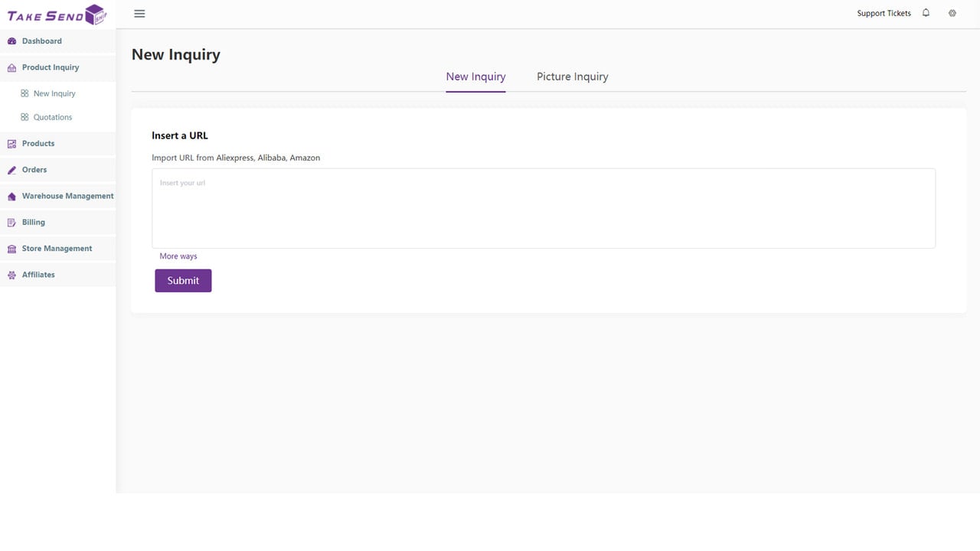Open the More ways link
Viewport: 980px width, 551px height.
click(x=178, y=256)
